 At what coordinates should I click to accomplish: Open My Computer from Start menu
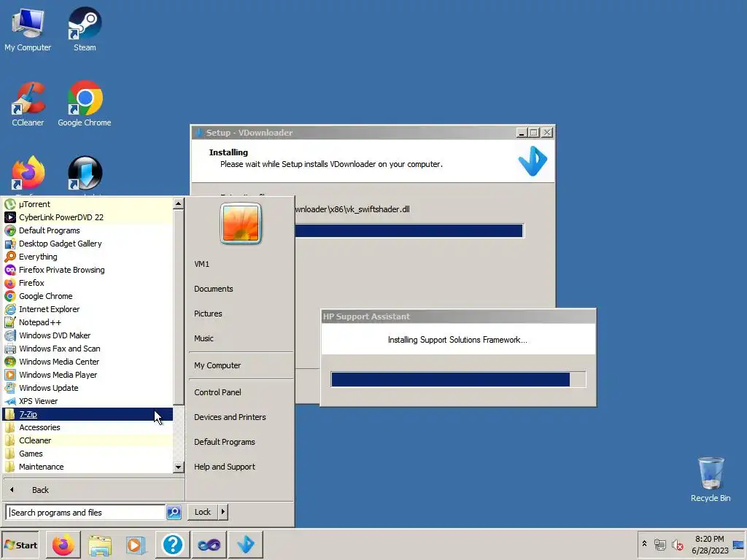pos(241,365)
